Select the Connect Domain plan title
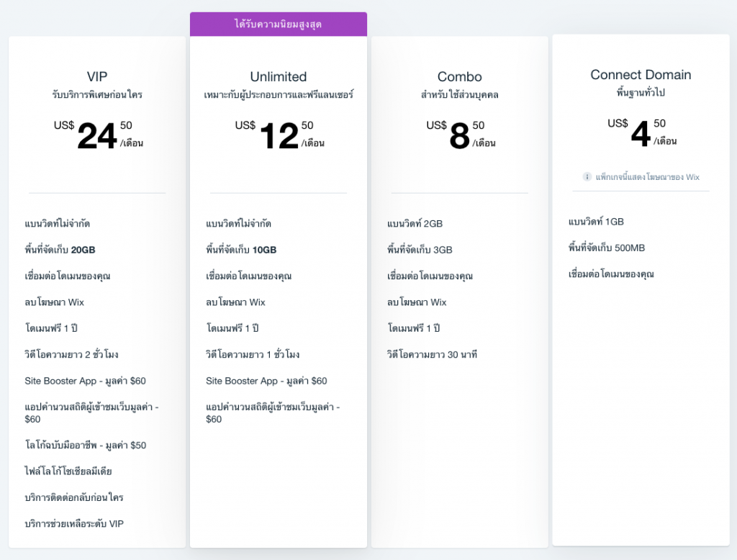Image resolution: width=737 pixels, height=560 pixels. [641, 75]
